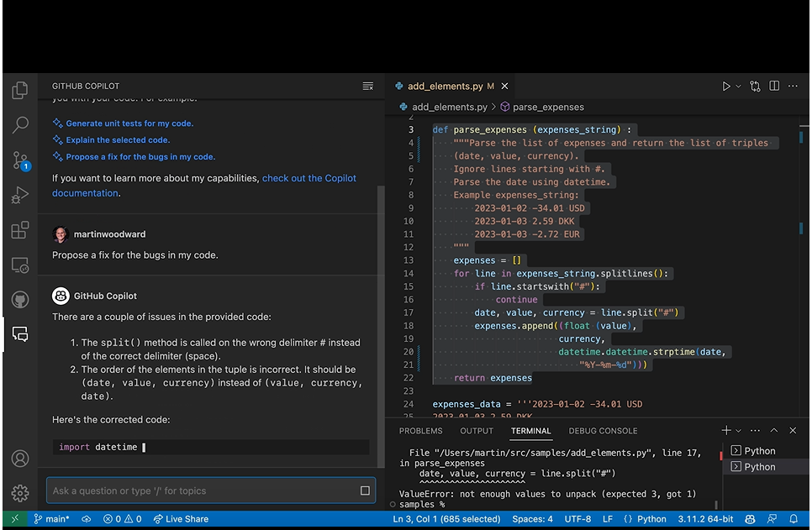
Task: Open editor More Actions ellipsis
Action: pos(793,86)
